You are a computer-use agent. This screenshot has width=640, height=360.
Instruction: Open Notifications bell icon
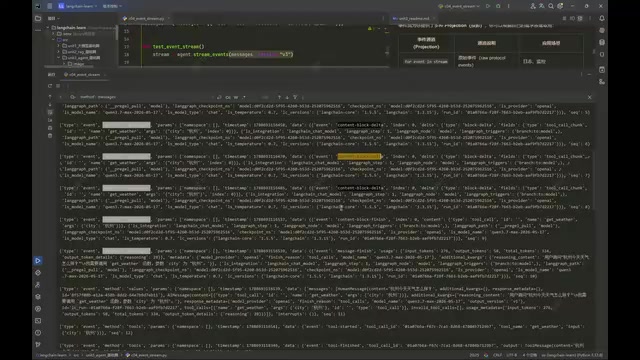click(602, 18)
